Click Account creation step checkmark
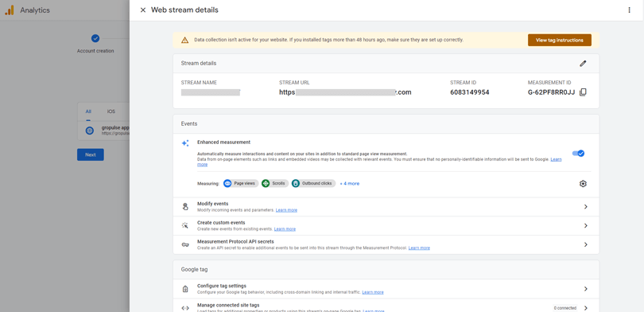This screenshot has height=312, width=644. 95,38
